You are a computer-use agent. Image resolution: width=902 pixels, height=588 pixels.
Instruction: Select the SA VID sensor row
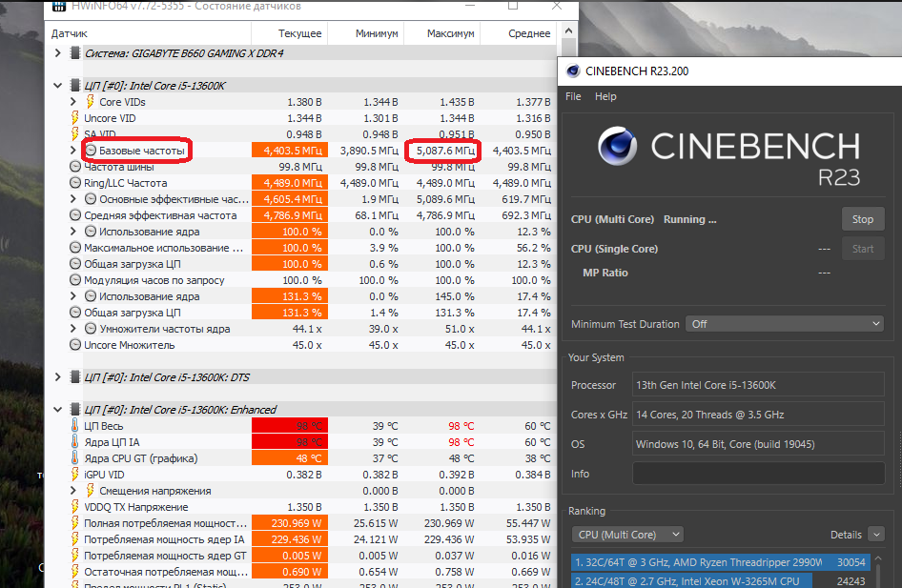(300, 134)
